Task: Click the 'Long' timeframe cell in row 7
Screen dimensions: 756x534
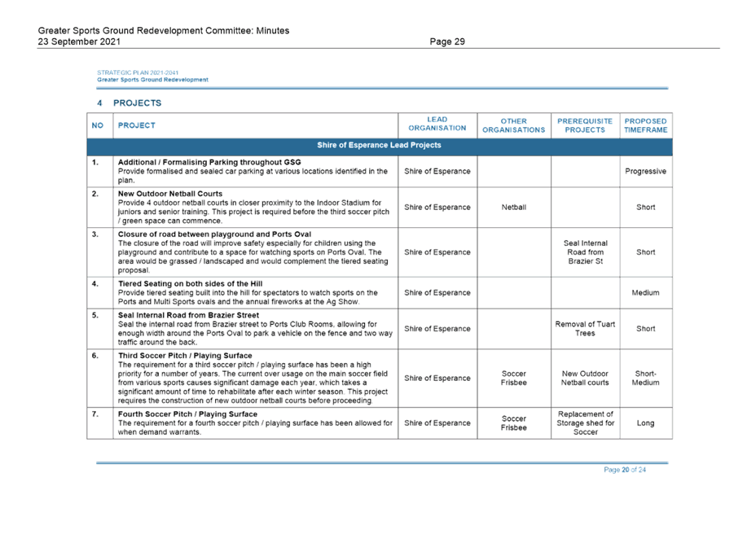Action: click(x=645, y=423)
